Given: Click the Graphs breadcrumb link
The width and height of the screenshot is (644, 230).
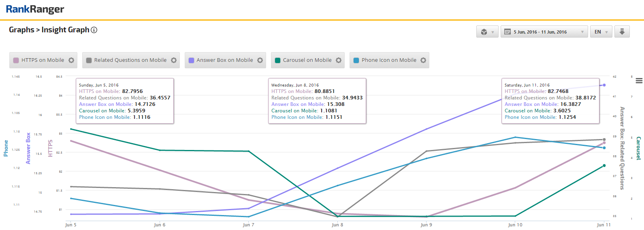Looking at the screenshot, I should tap(21, 30).
